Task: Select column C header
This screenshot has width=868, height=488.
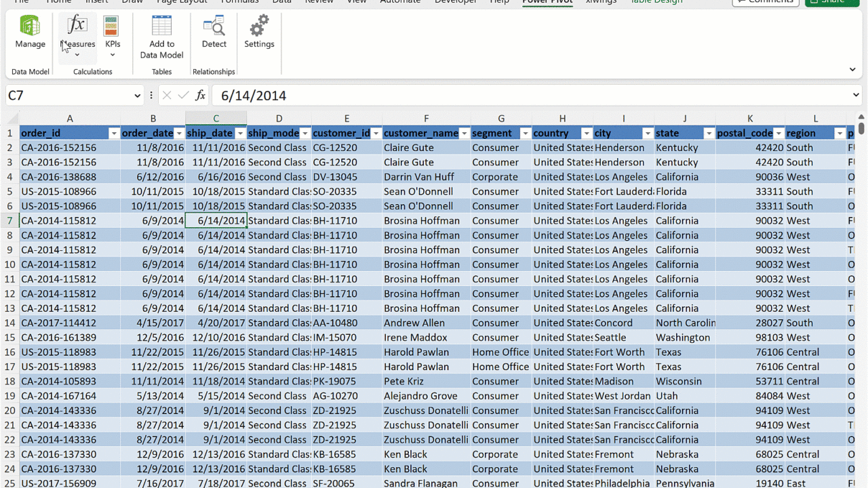Action: click(x=216, y=119)
